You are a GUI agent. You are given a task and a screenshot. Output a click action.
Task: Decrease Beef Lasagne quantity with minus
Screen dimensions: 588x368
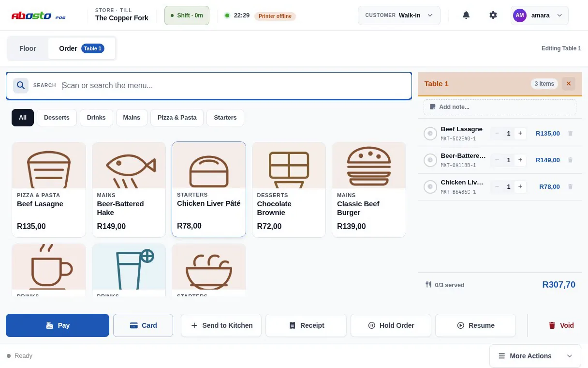pyautogui.click(x=497, y=134)
